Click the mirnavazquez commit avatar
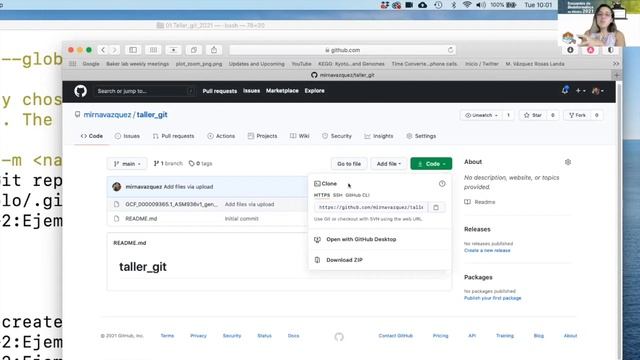The image size is (640, 360). coord(116,187)
